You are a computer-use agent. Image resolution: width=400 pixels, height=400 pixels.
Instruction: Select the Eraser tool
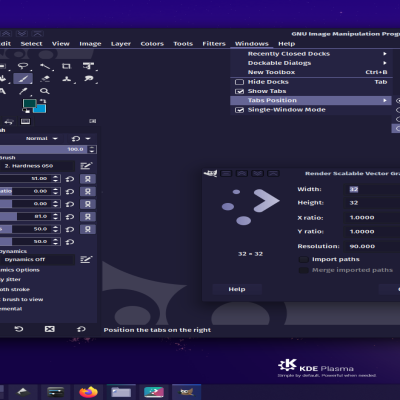tap(45, 79)
